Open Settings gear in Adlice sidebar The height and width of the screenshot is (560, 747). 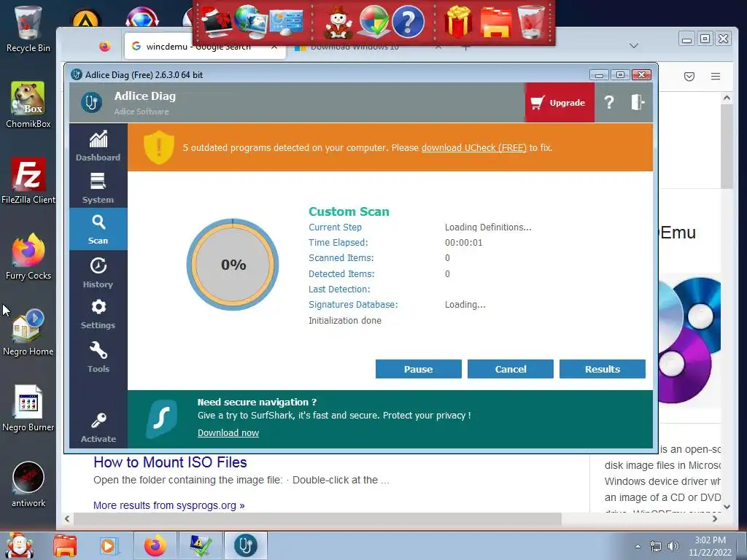98,314
